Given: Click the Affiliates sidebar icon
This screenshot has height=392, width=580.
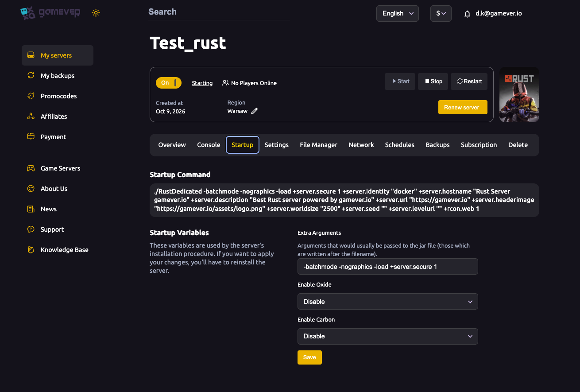Looking at the screenshot, I should (31, 116).
